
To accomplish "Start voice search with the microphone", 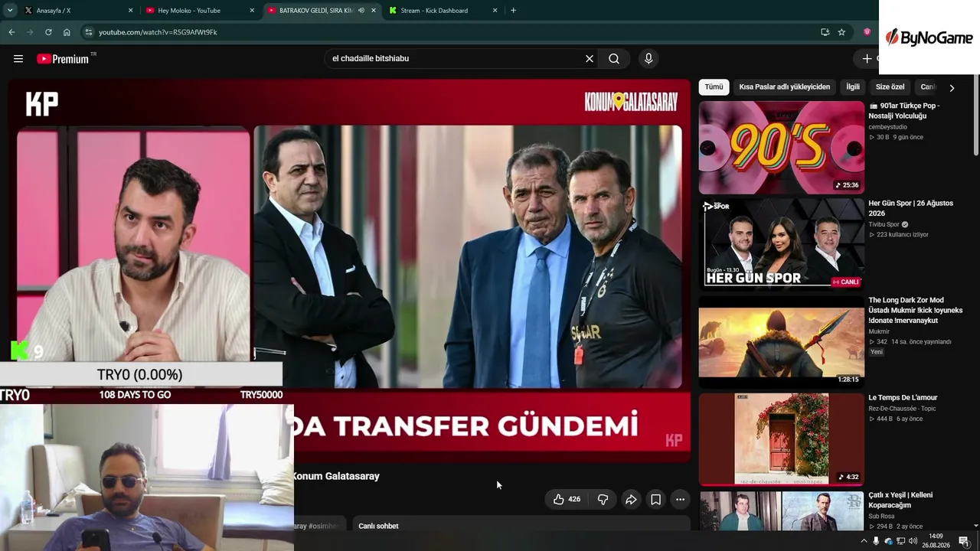I will tap(648, 59).
